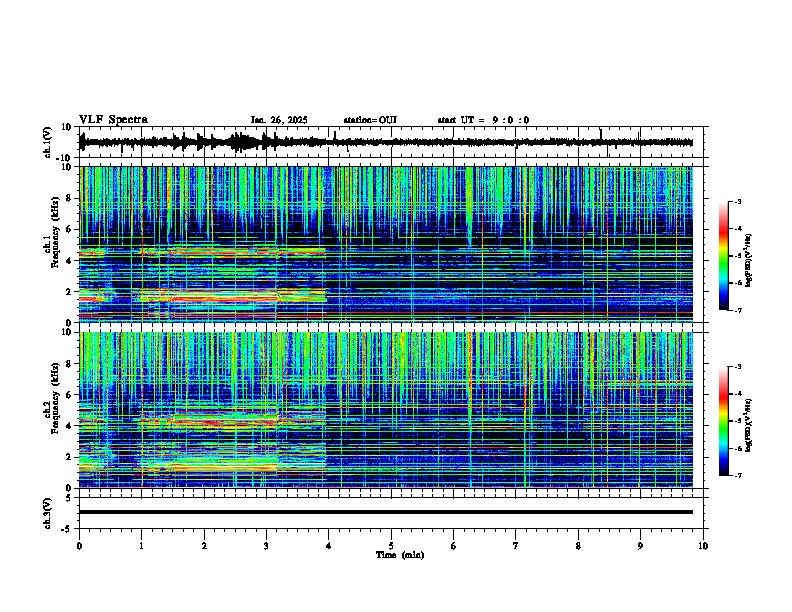Click the ch.2 PSD color scale bar
The height and width of the screenshot is (612, 792).
pyautogui.click(x=723, y=421)
